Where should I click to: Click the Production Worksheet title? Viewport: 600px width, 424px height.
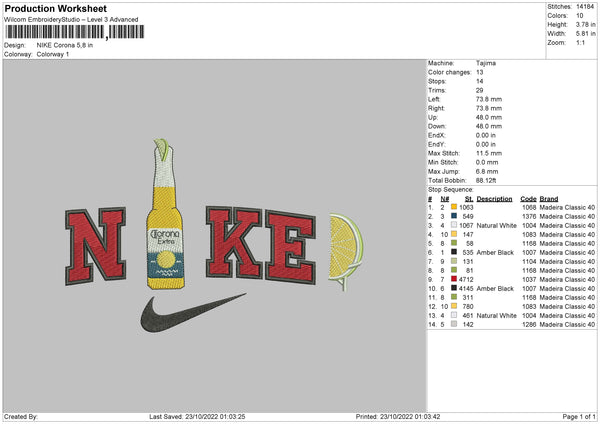point(56,8)
